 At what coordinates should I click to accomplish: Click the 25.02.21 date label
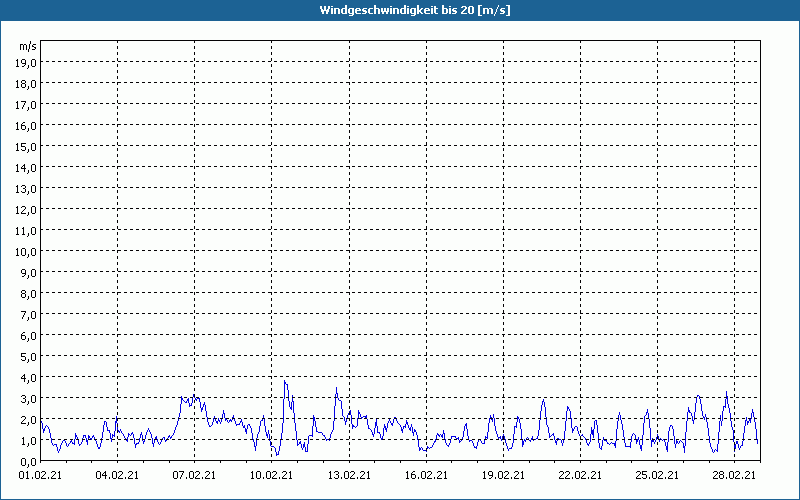[657, 475]
